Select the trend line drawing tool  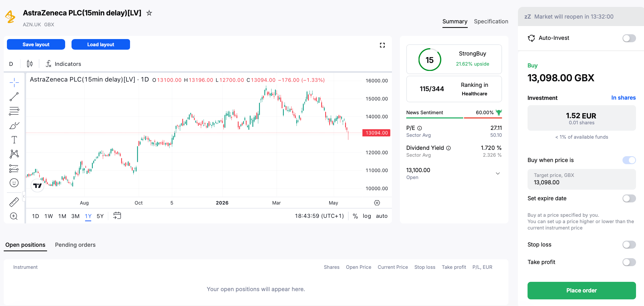[x=14, y=97]
